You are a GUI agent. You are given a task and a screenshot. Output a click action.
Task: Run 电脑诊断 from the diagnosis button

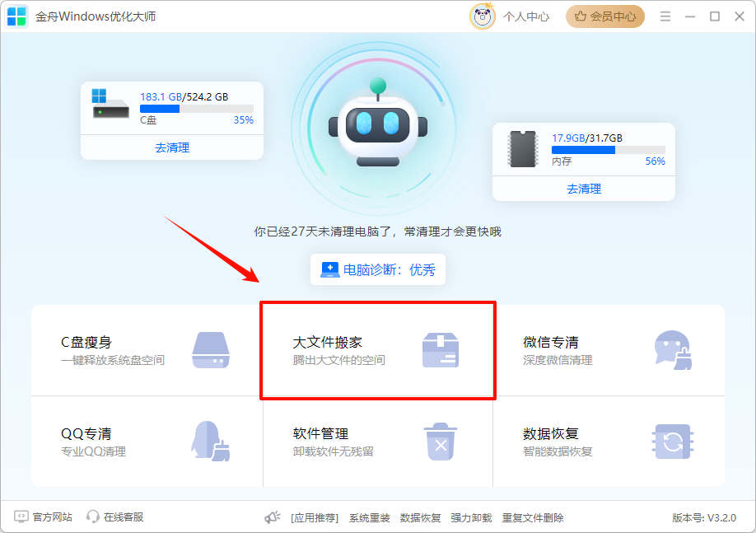pos(377,269)
